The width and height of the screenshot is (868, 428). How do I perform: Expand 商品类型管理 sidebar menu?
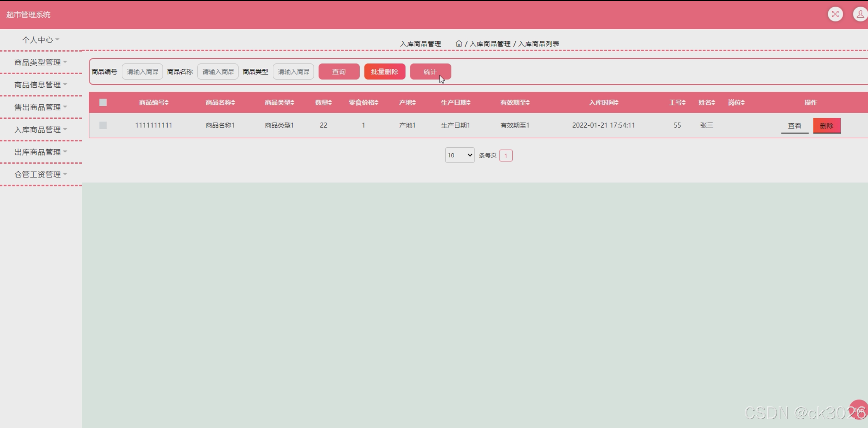40,62
